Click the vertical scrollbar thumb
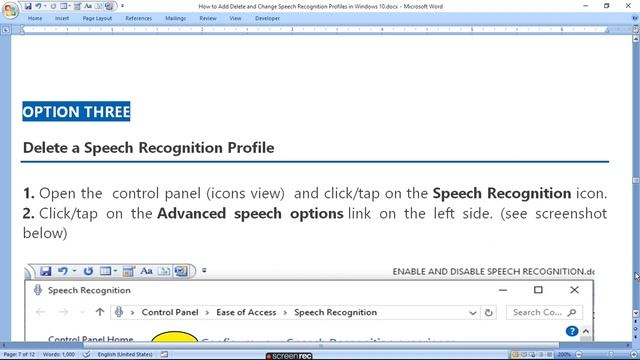The image size is (640, 360). (x=636, y=180)
